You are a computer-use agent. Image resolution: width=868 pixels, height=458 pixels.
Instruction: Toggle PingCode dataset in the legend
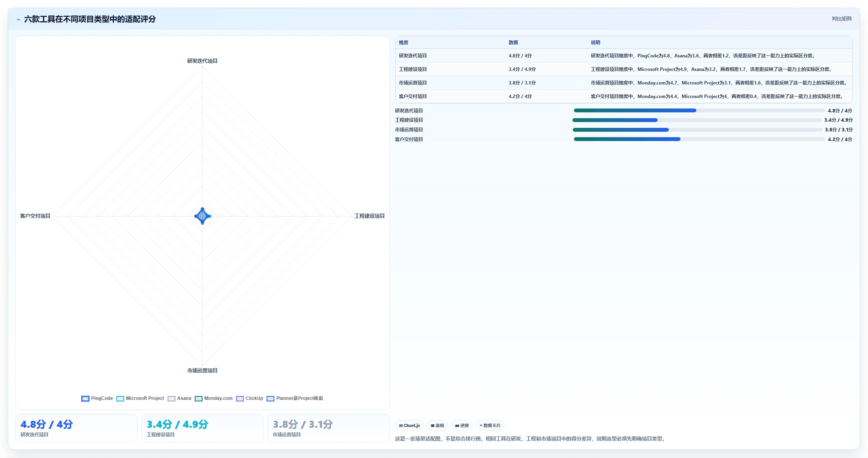click(97, 398)
